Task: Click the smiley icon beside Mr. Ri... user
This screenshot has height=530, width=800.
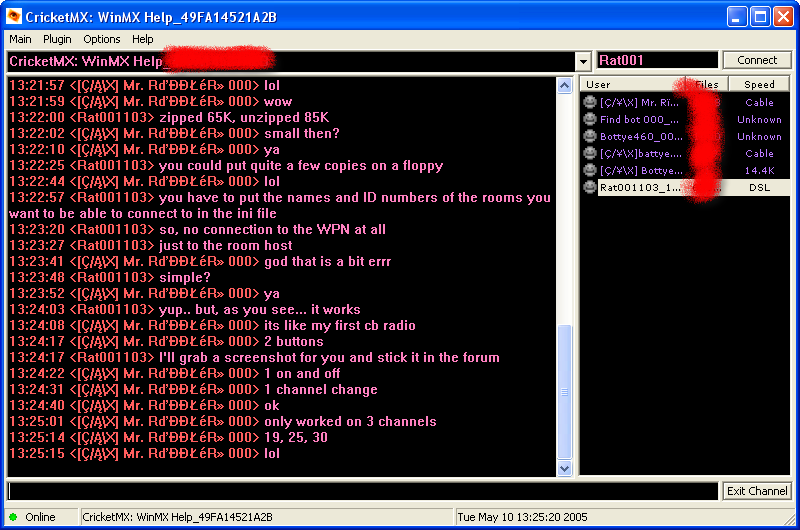Action: tap(590, 103)
